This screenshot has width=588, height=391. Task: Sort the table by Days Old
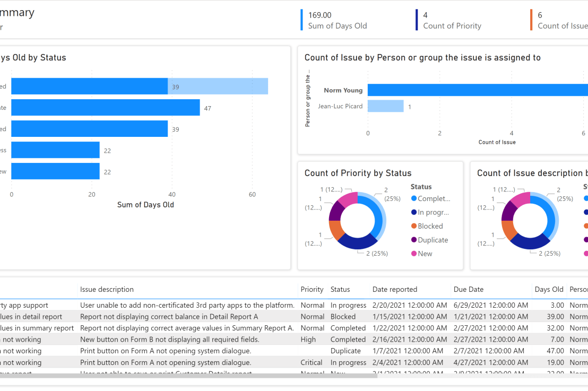[549, 289]
